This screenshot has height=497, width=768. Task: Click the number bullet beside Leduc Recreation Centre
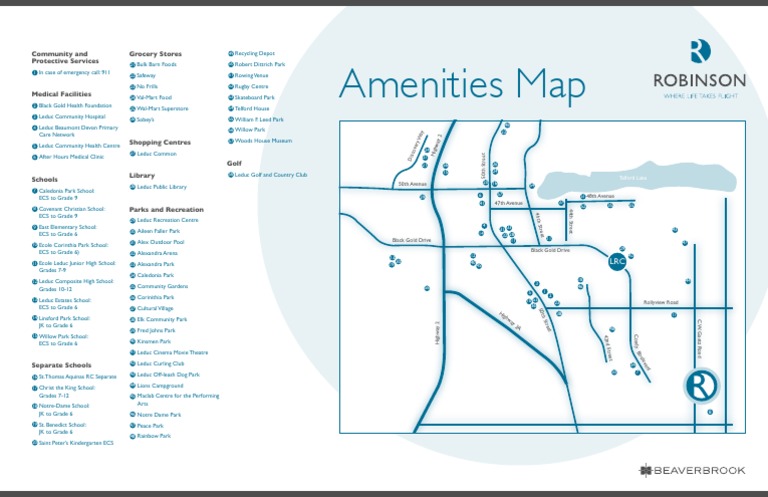(132, 220)
